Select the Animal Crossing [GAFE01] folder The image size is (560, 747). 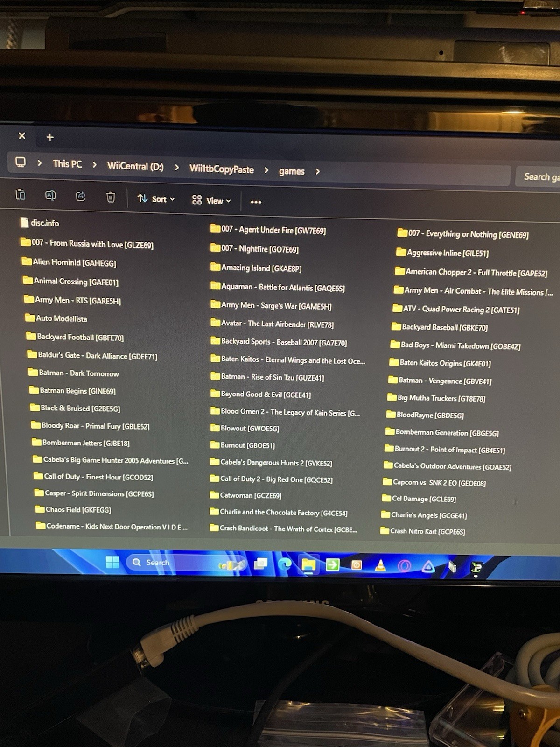coord(71,281)
